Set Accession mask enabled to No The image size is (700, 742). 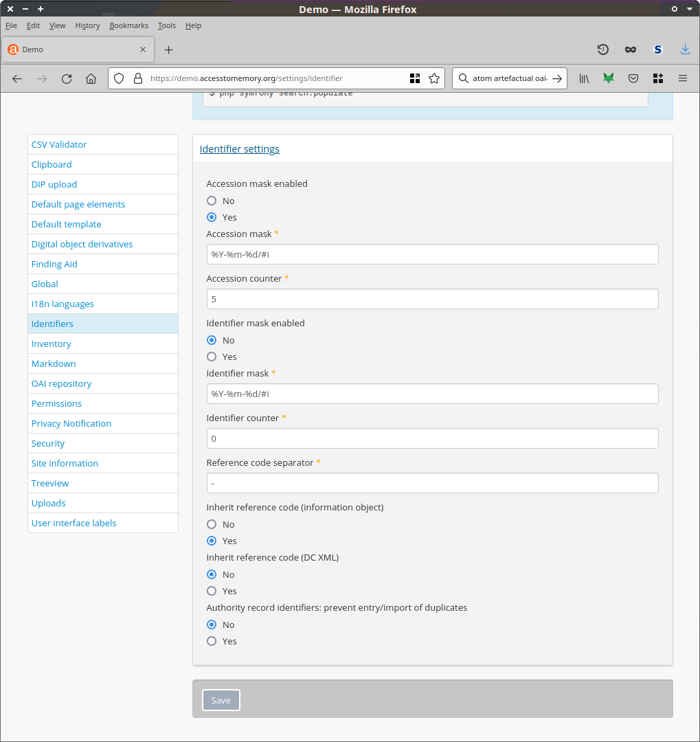(x=212, y=201)
